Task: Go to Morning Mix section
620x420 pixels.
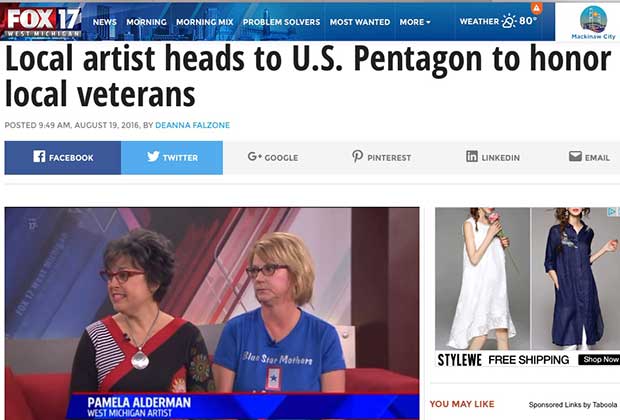Action: tap(204, 22)
